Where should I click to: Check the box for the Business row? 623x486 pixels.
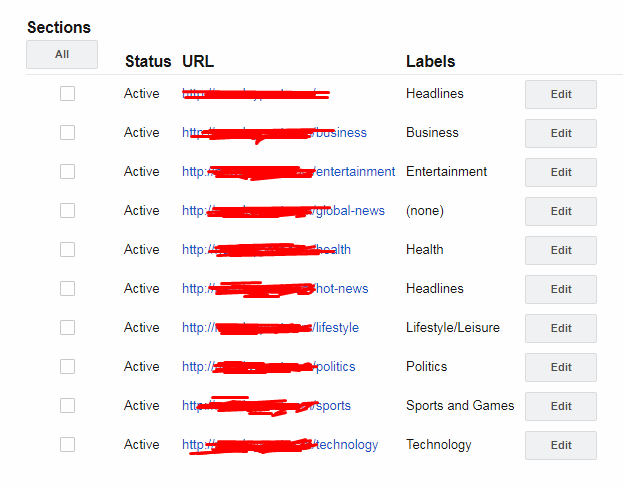68,133
